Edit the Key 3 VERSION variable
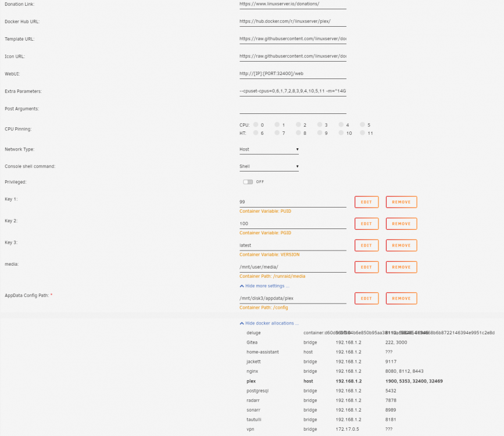The height and width of the screenshot is (436, 504). click(x=366, y=245)
